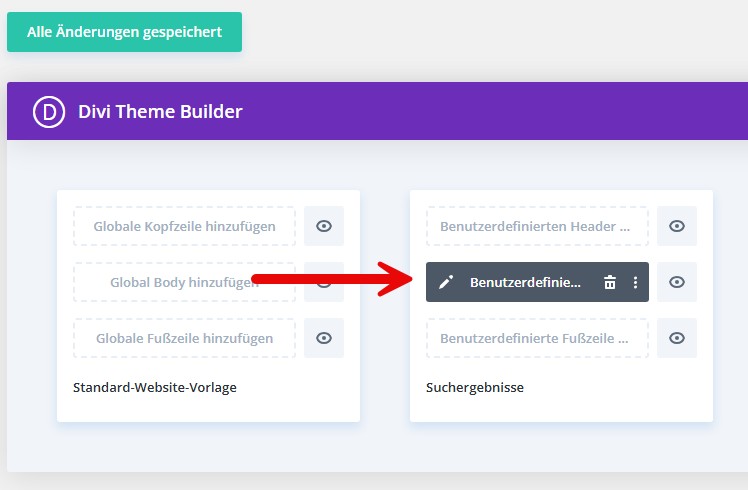Image resolution: width=748 pixels, height=490 pixels.
Task: Add a 'Benutzerdefinierte Fußzeile' to Suchergebnisse
Action: click(x=537, y=338)
